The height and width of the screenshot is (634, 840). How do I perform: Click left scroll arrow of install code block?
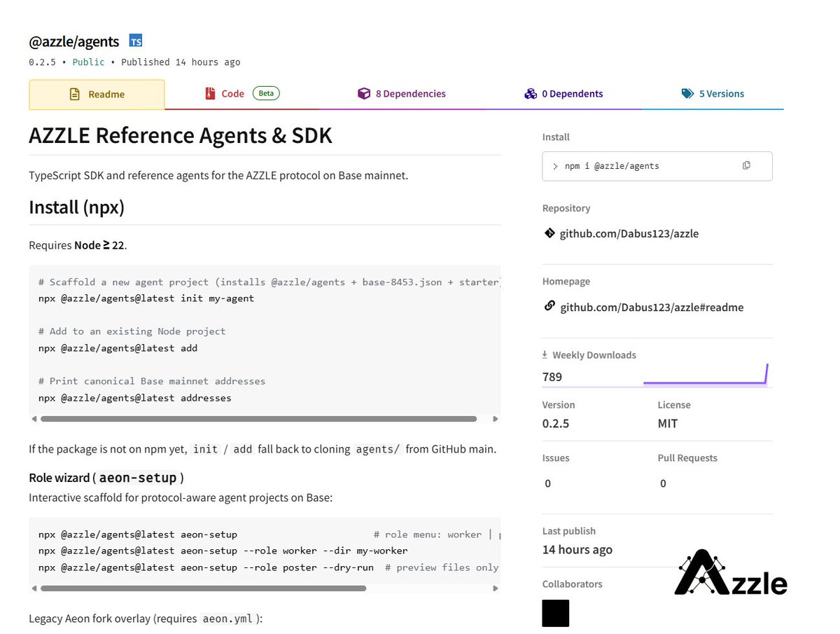34,419
